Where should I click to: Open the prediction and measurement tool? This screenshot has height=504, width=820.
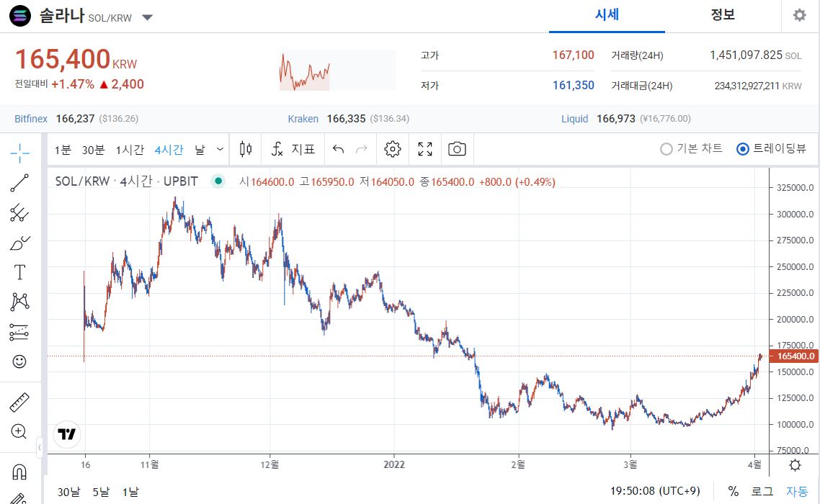tap(20, 331)
